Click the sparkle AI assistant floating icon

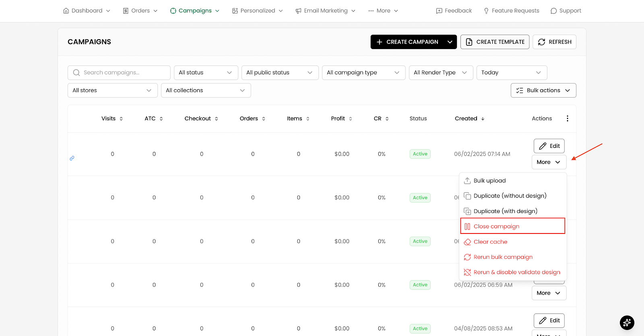pyautogui.click(x=627, y=322)
